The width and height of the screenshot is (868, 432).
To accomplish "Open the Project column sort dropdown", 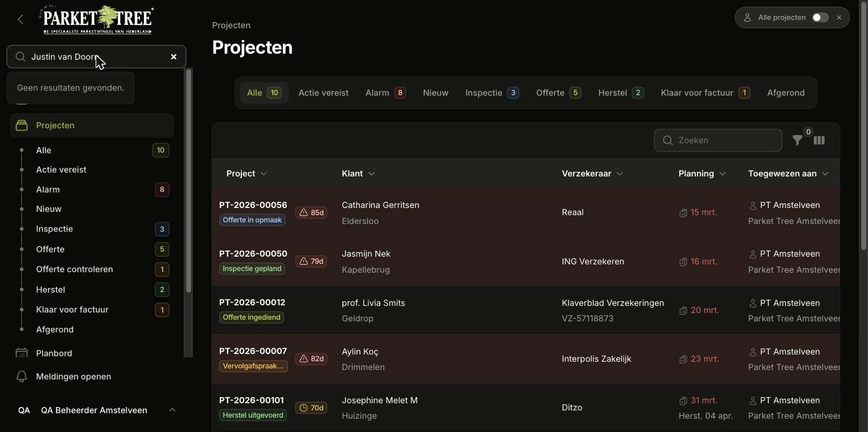I will [x=264, y=174].
